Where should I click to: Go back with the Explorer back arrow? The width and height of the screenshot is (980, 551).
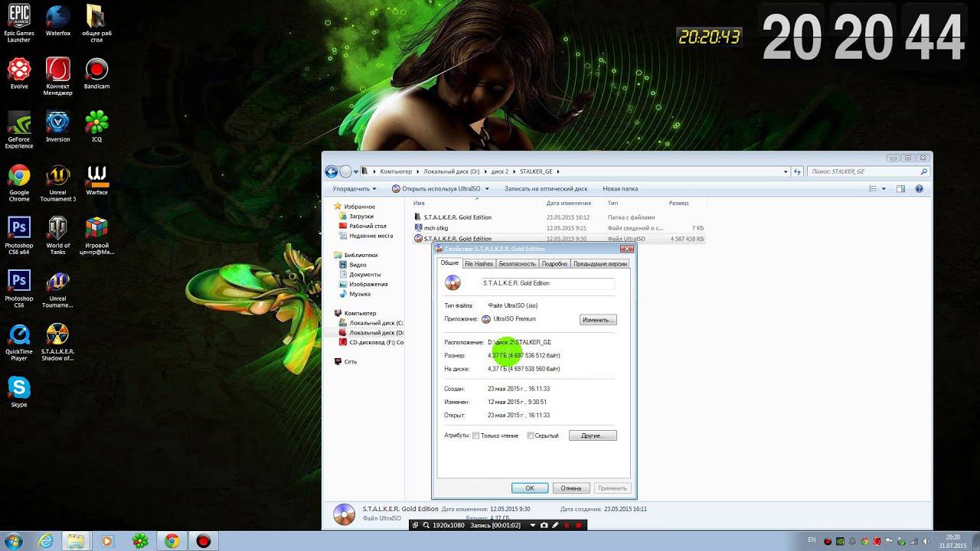coord(331,171)
